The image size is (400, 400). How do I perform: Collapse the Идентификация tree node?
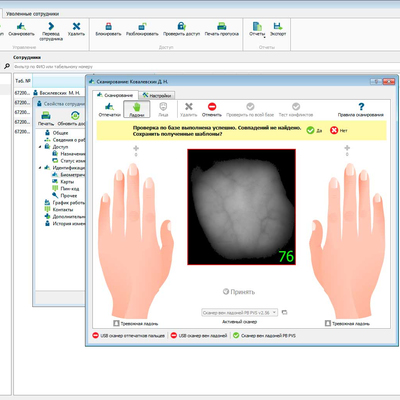(41, 168)
